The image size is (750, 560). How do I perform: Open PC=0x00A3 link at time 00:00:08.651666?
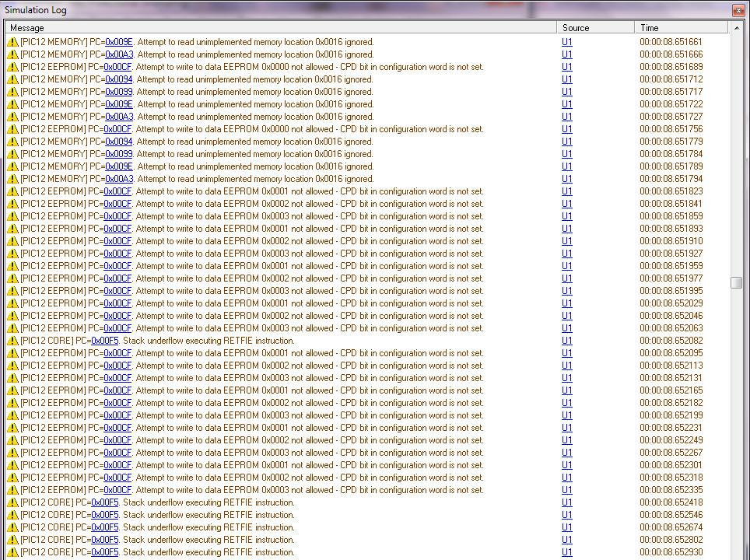(x=119, y=54)
